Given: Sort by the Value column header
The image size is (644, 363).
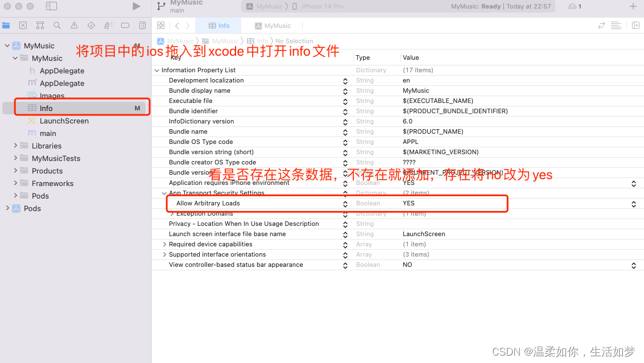Looking at the screenshot, I should (x=411, y=57).
